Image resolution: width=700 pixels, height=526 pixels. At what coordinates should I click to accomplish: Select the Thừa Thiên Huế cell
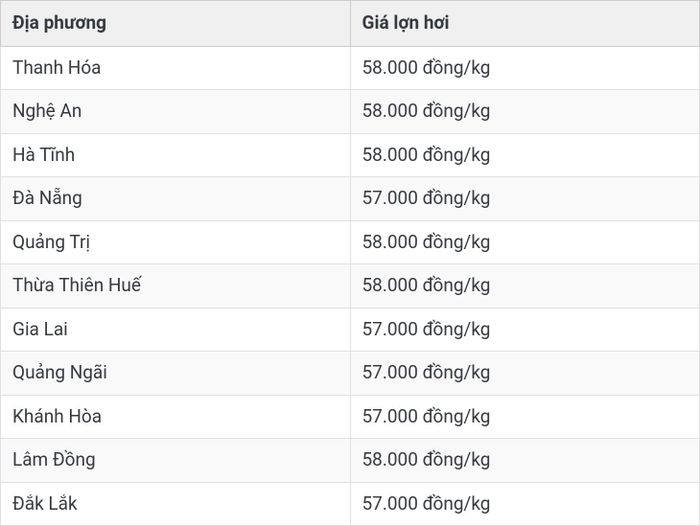[x=175, y=286]
